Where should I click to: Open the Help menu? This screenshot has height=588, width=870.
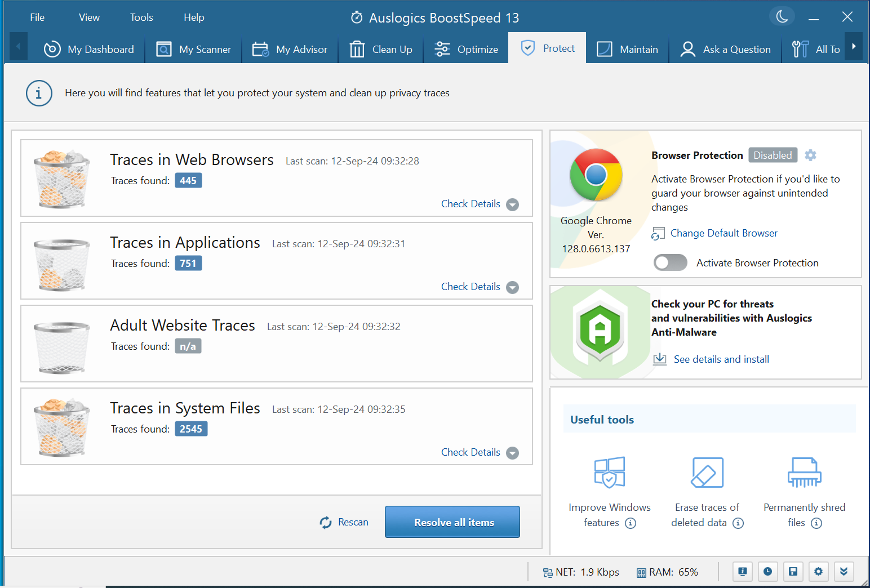[194, 17]
